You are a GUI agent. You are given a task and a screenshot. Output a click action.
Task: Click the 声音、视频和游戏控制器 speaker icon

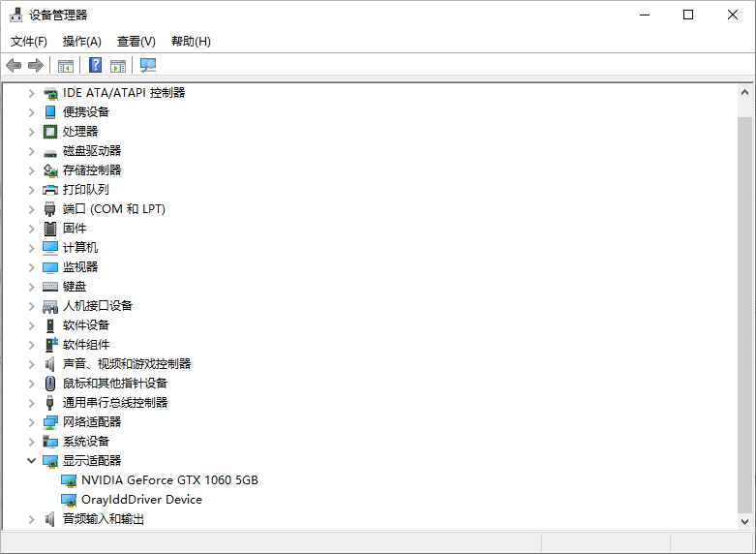(50, 364)
